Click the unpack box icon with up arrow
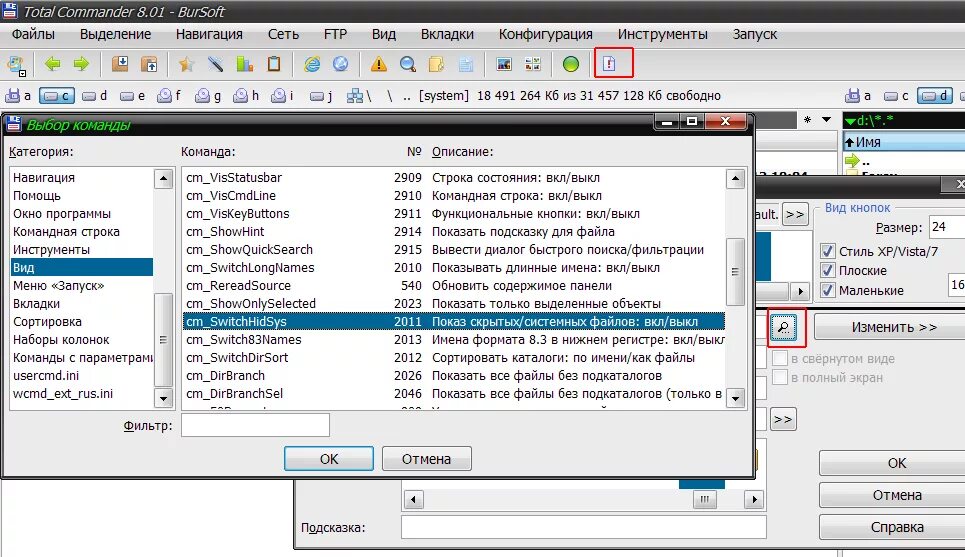Viewport: 965px width, 557px height. [149, 63]
